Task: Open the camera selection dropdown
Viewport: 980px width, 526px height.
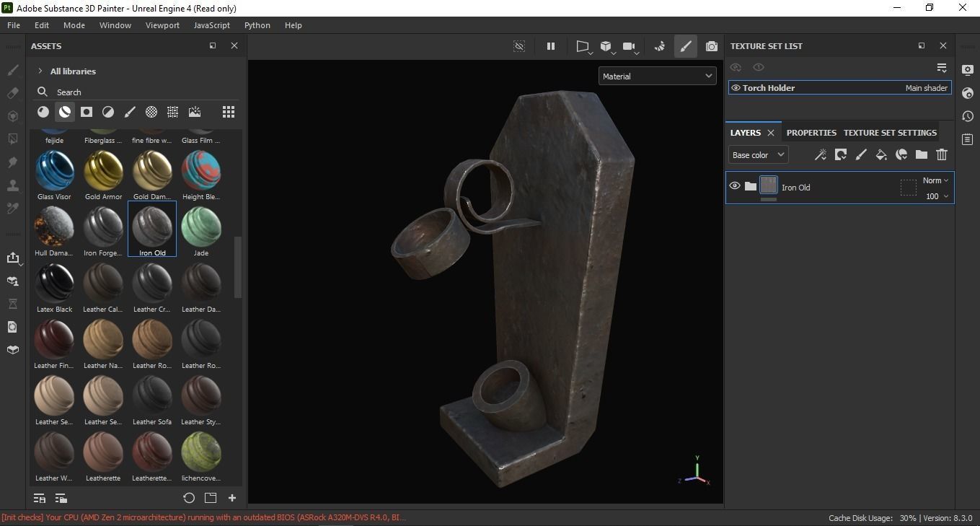Action: (631, 47)
